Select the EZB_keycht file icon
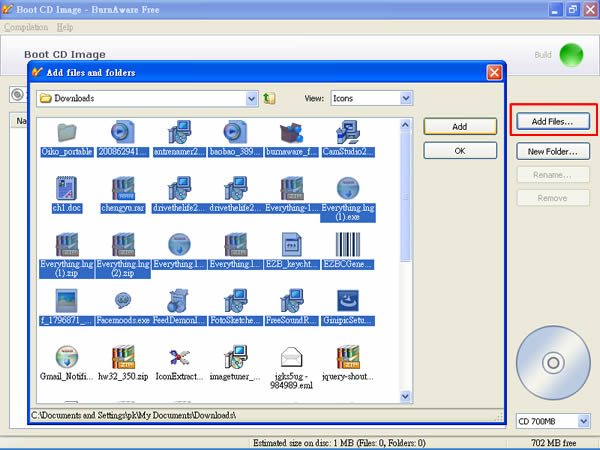The image size is (600, 450). (x=292, y=245)
